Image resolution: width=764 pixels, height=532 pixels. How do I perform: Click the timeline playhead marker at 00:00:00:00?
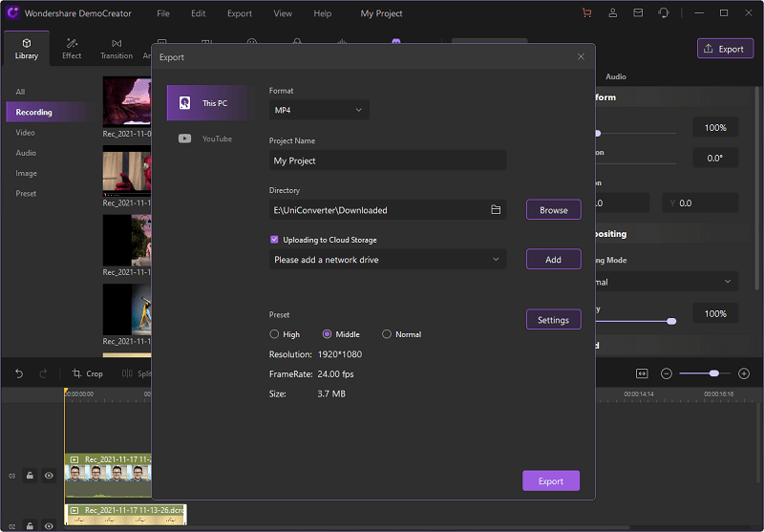[x=66, y=392]
